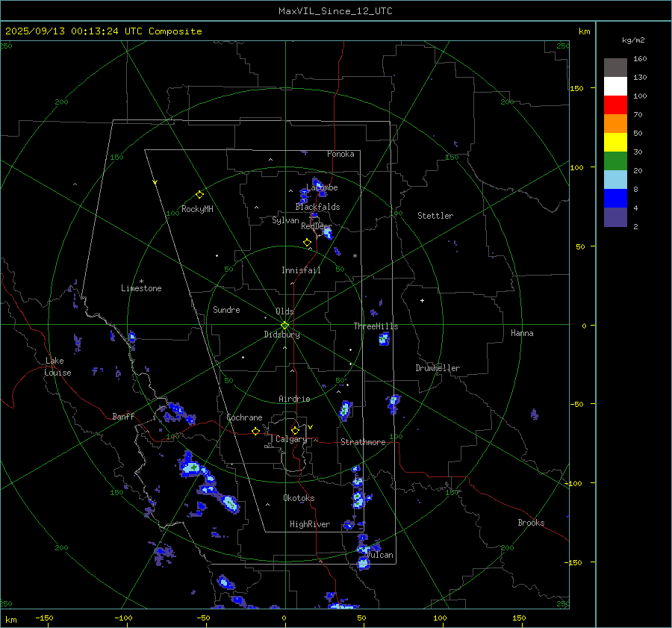This screenshot has height=628, width=672.
Task: Click the yellow diamond marker below Cochrane
Action: (x=255, y=432)
